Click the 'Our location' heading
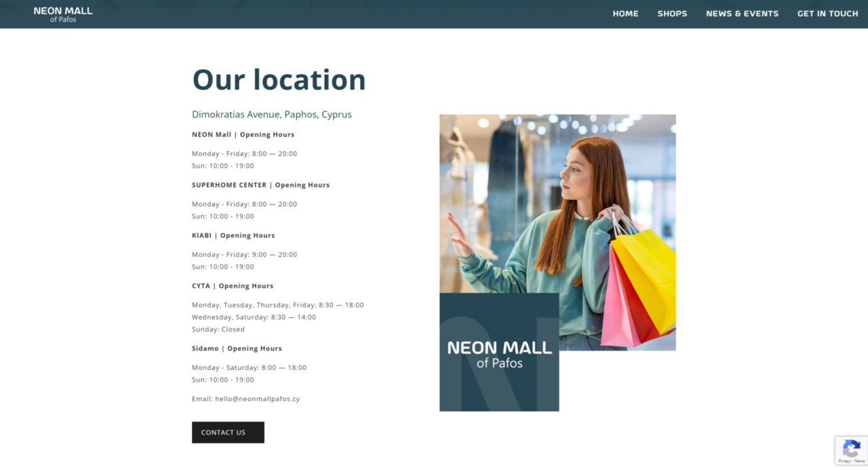Viewport: 868px width, 471px height. coord(279,80)
